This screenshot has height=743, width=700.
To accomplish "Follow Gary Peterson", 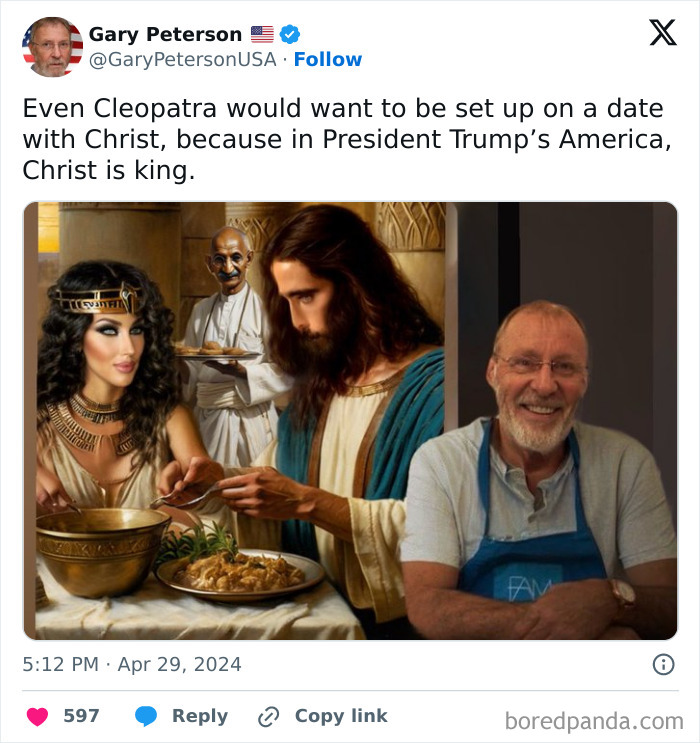I will pyautogui.click(x=328, y=59).
